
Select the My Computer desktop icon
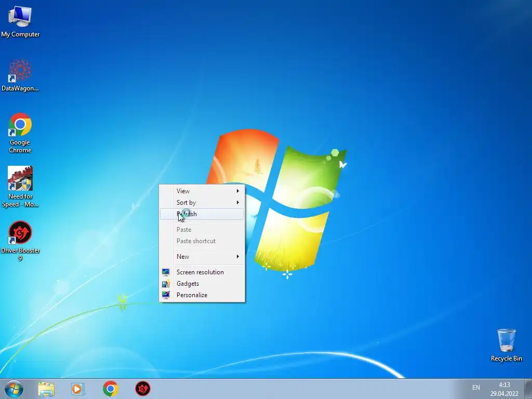tap(20, 21)
